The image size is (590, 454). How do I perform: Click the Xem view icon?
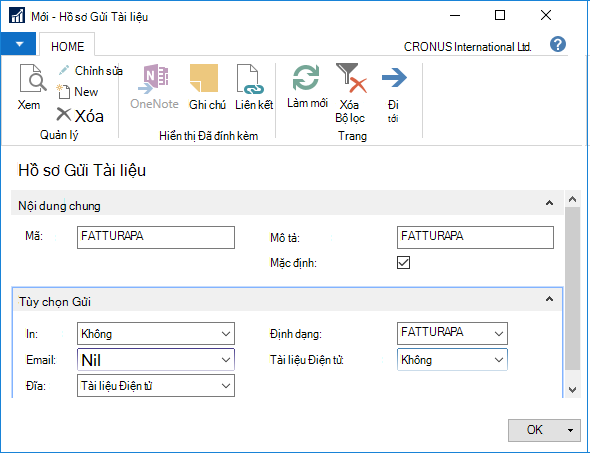[x=32, y=78]
